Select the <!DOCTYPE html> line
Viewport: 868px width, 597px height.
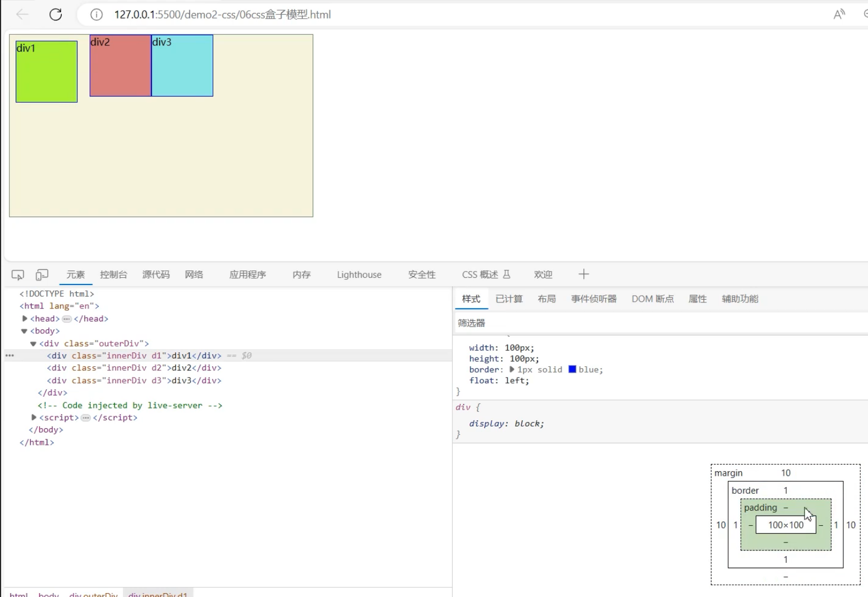(57, 294)
